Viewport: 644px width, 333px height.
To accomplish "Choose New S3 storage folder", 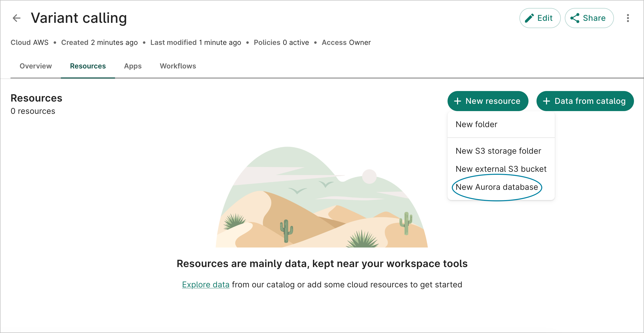I will point(498,151).
